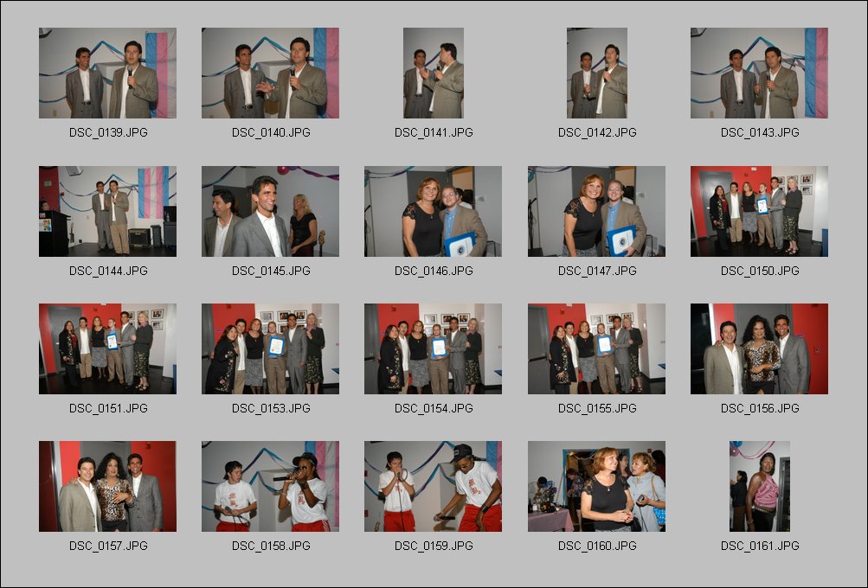Screen dimensions: 868x588
Task: Pick the DSC_0150.JPG group photo thumbnail
Action: click(x=759, y=211)
